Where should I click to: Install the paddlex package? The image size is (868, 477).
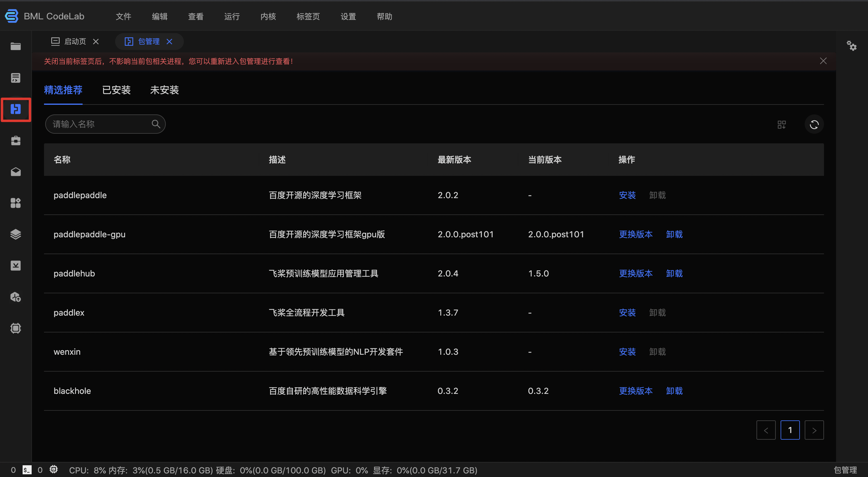[627, 313]
